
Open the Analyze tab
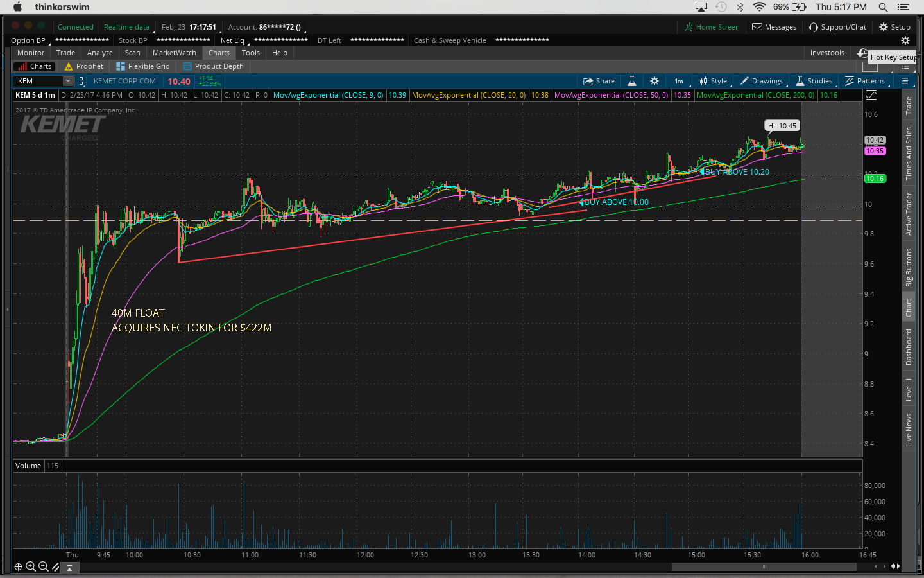(99, 53)
